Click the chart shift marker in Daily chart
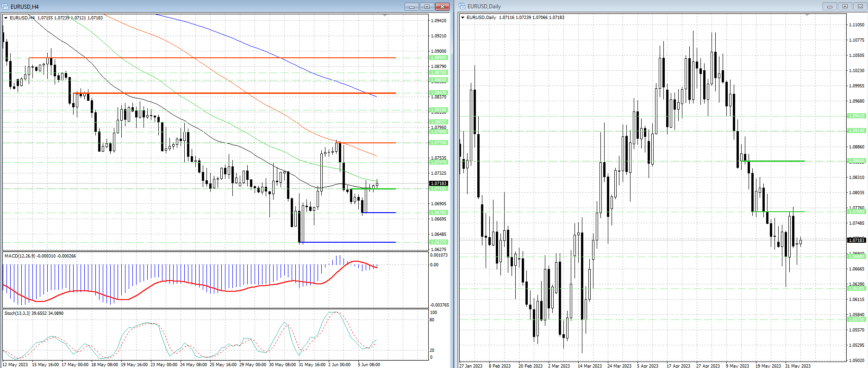 tap(807, 16)
